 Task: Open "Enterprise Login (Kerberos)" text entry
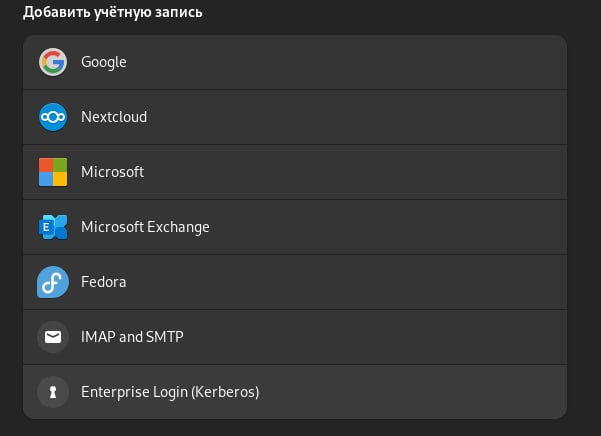(x=170, y=392)
